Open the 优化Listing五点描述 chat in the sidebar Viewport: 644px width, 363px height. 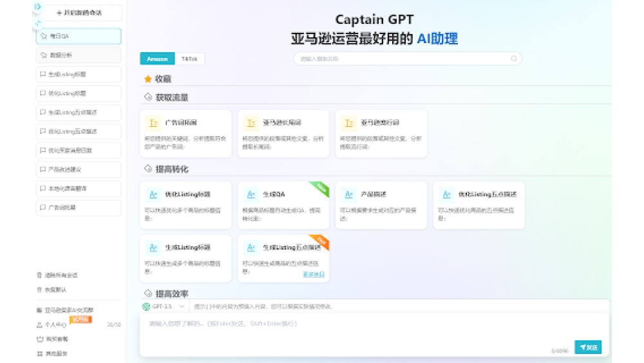click(x=79, y=132)
